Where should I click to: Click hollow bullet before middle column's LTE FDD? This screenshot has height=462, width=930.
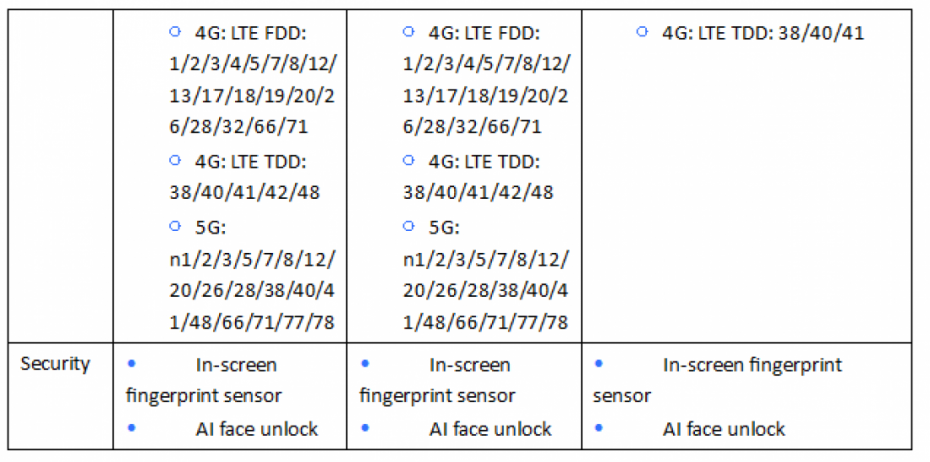[x=408, y=32]
